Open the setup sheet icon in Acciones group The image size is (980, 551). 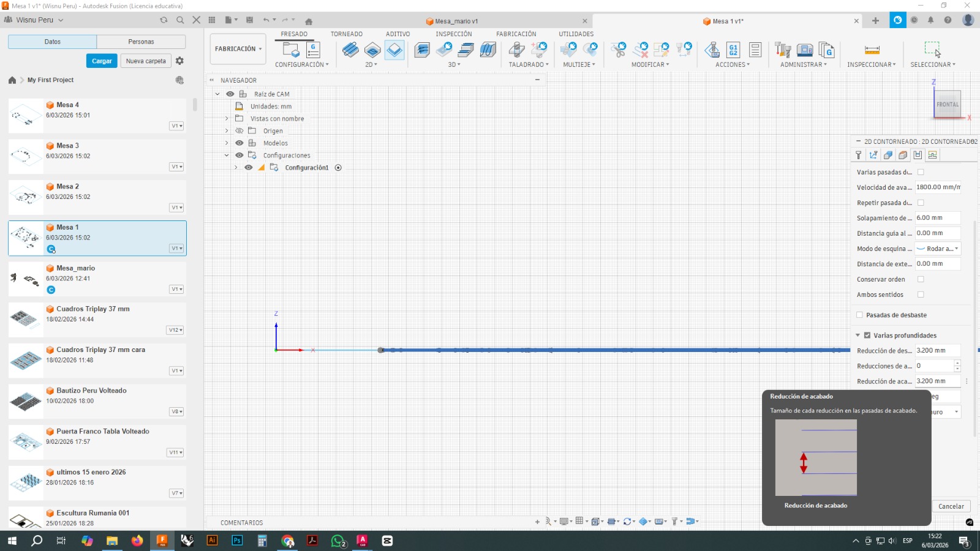coord(755,50)
